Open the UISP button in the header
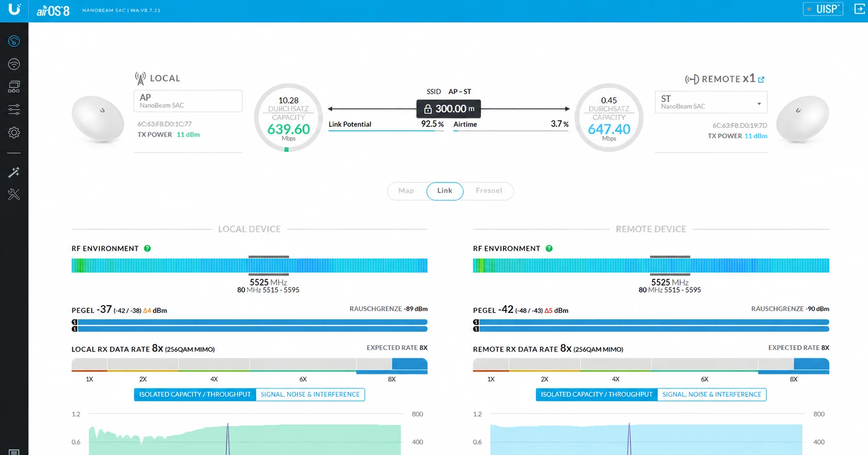The image size is (868, 455). [823, 9]
